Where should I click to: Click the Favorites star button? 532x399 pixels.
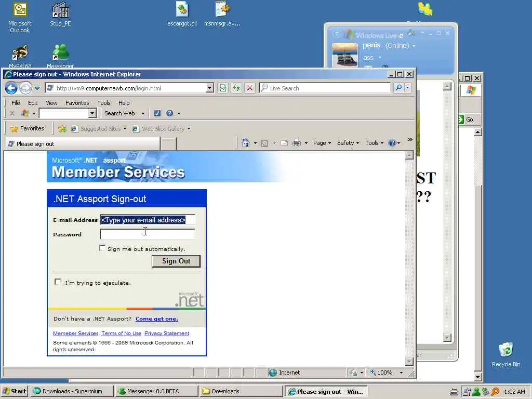(28, 128)
